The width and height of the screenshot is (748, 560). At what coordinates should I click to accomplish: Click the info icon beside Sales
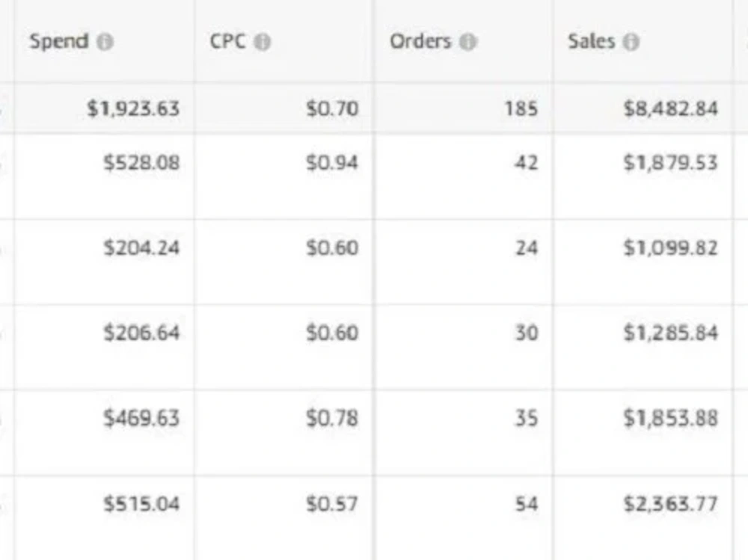point(631,42)
